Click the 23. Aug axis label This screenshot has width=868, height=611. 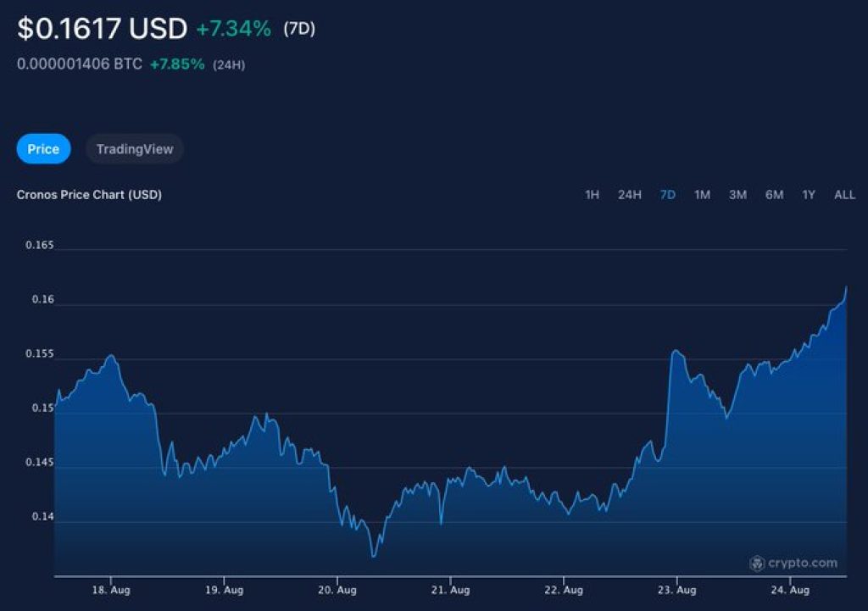tap(676, 590)
